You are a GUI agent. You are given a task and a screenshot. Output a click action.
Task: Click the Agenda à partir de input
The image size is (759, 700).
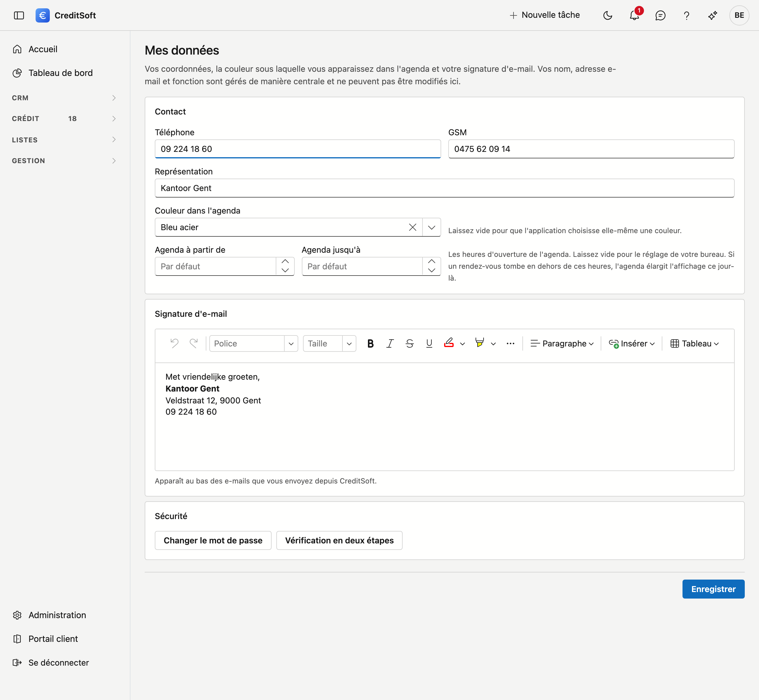216,267
